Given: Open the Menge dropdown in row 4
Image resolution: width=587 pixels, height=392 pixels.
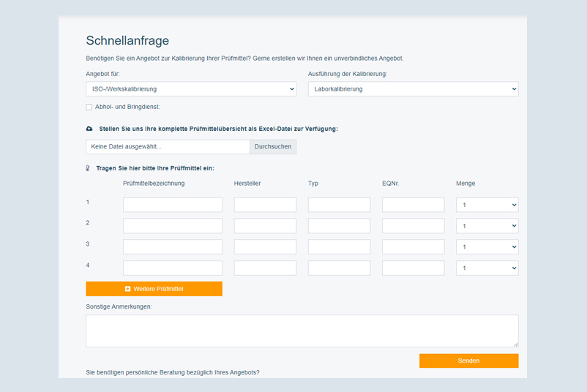Looking at the screenshot, I should pyautogui.click(x=487, y=268).
